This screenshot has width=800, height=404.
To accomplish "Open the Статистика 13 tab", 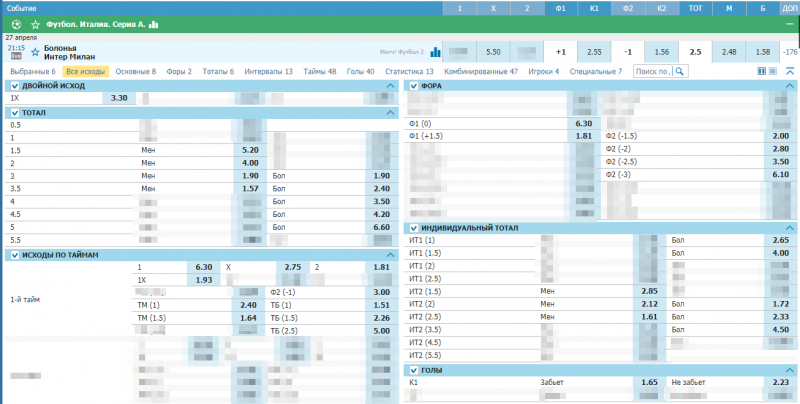I will coord(409,72).
